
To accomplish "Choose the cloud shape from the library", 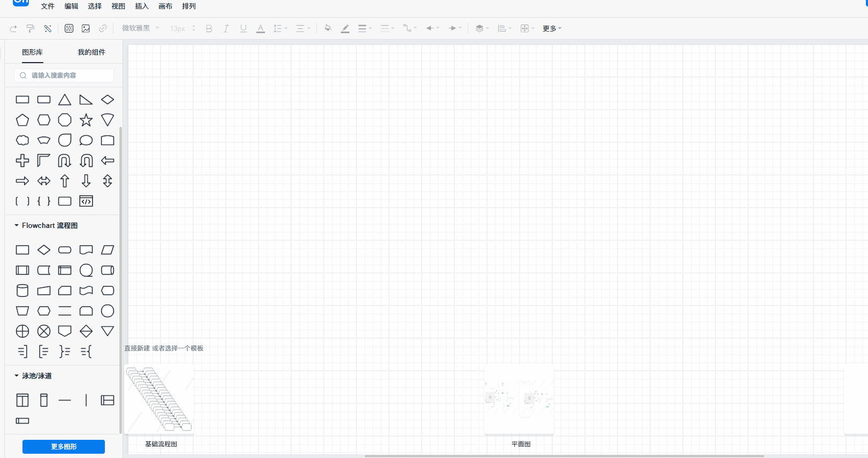I will pyautogui.click(x=22, y=140).
